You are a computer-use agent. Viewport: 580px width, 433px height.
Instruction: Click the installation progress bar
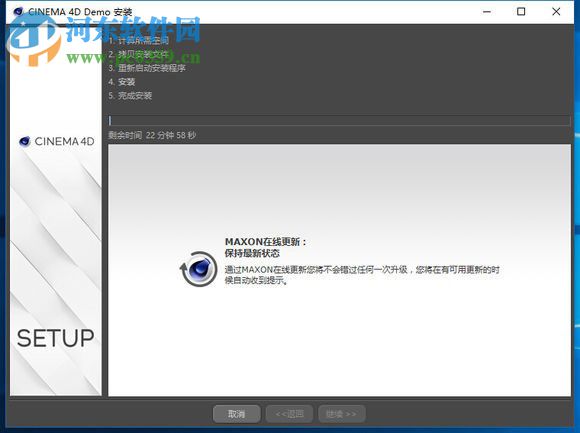click(x=339, y=121)
